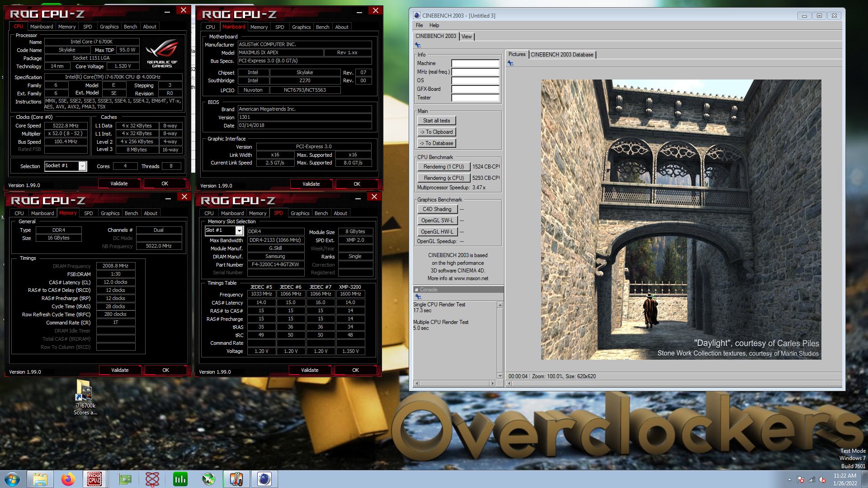Click the To Clipboard button
868x488 pixels.
click(x=436, y=132)
